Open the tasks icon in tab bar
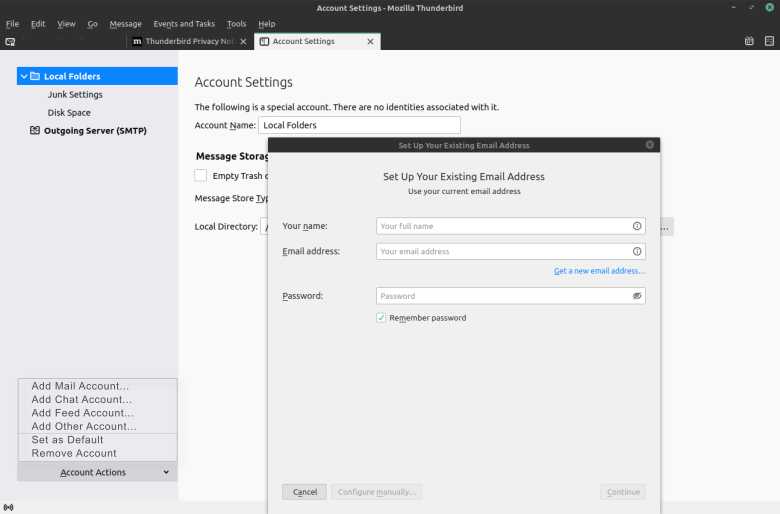Viewport: 780px width, 514px height. (769, 41)
